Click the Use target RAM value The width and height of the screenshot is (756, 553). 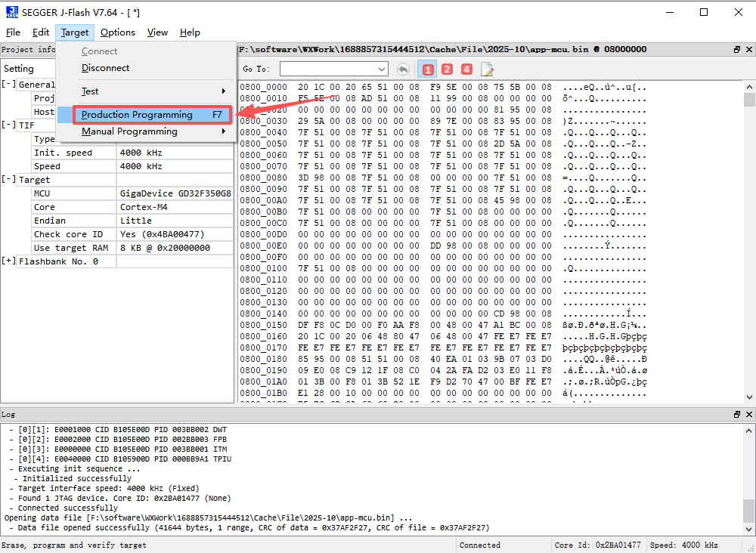pos(175,248)
